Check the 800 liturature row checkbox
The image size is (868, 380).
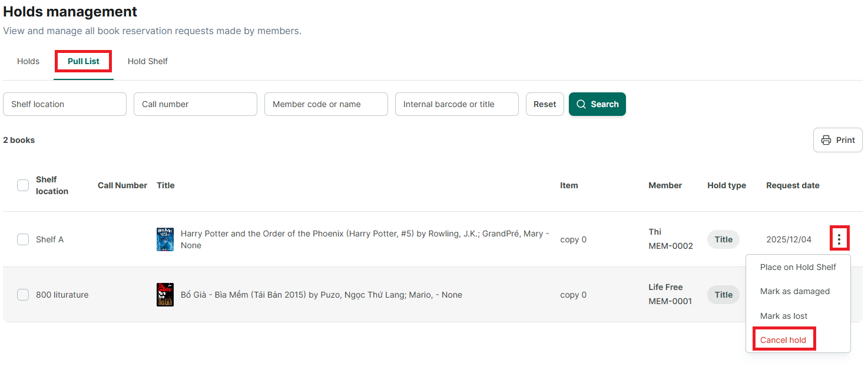[23, 295]
